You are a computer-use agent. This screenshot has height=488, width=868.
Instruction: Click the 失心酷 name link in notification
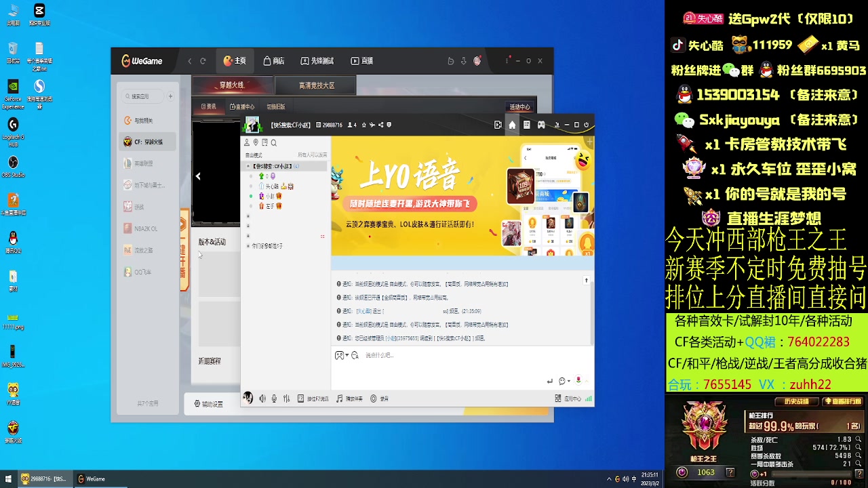363,311
